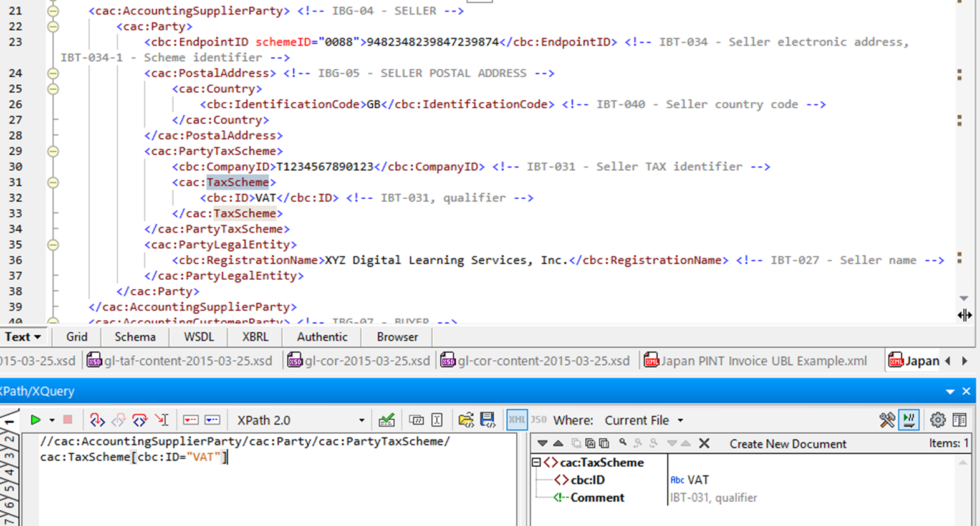This screenshot has height=526, width=980.
Task: Click the validate expression green checkmark icon
Action: click(387, 420)
